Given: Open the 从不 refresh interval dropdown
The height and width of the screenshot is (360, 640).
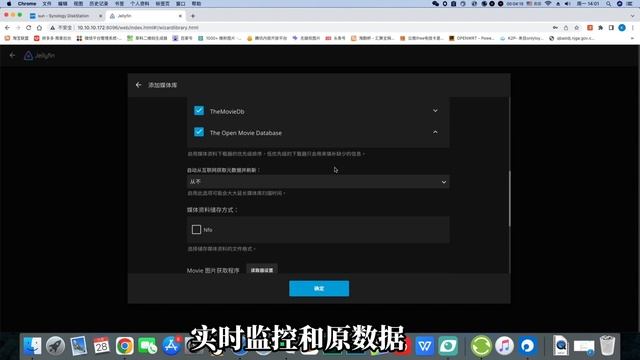Looking at the screenshot, I should point(318,182).
